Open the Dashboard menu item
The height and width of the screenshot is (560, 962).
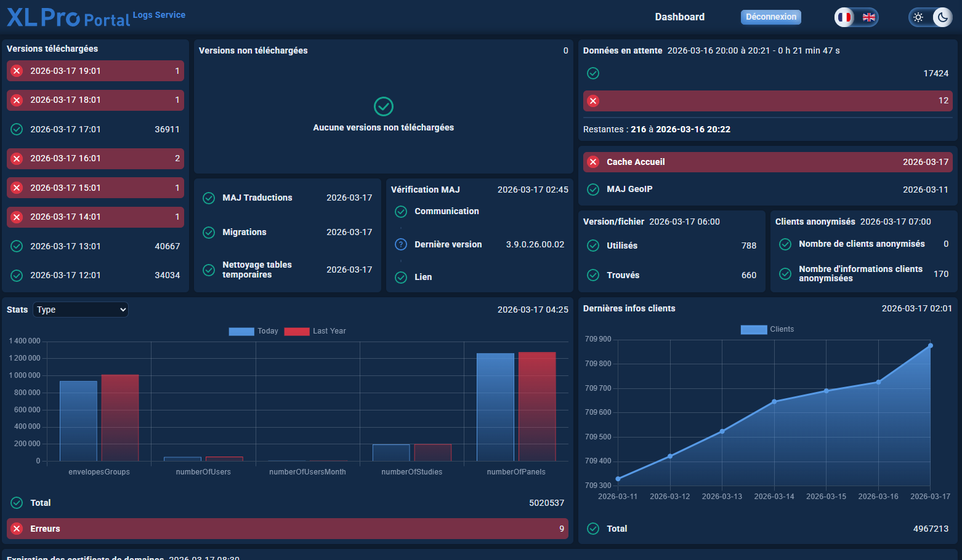[x=679, y=17]
